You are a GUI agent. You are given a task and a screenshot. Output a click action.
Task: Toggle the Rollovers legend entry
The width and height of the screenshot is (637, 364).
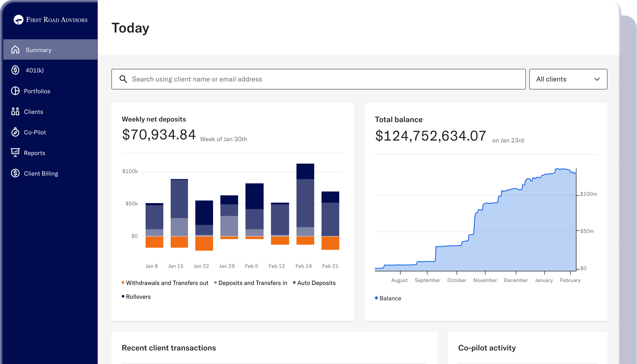click(136, 297)
